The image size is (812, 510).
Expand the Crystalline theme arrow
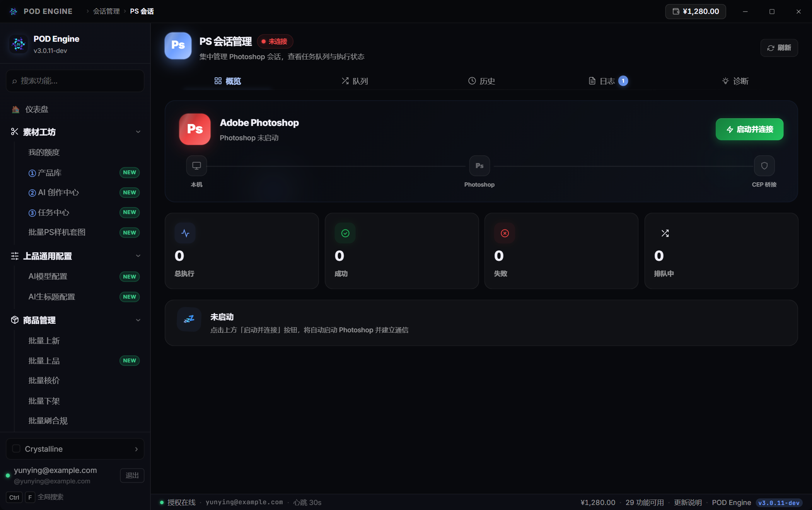[x=136, y=449]
